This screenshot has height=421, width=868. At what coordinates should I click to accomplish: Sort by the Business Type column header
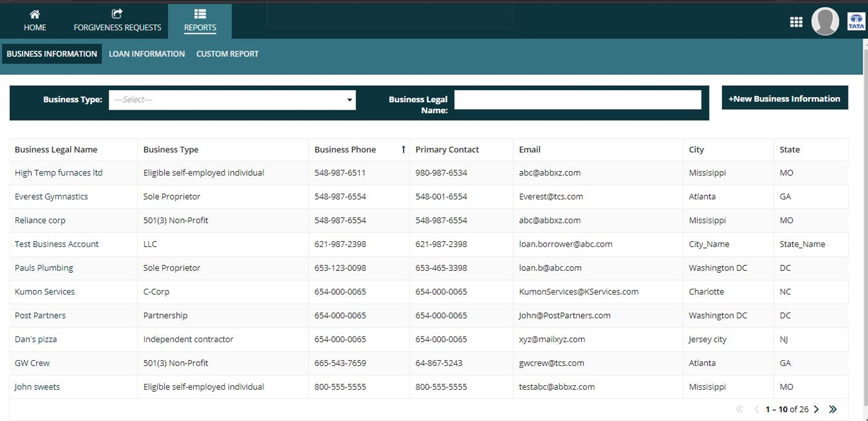click(170, 150)
